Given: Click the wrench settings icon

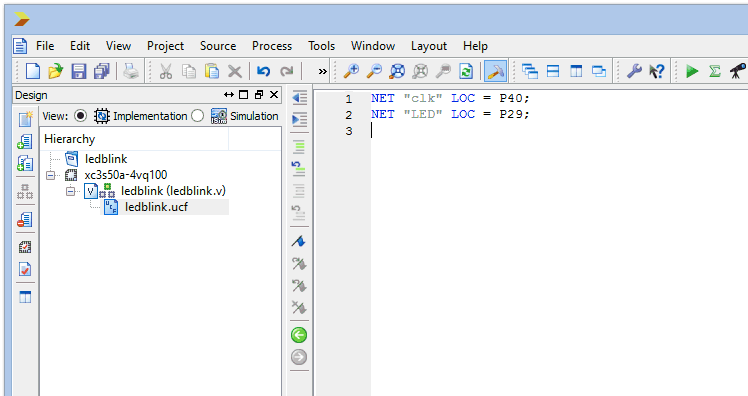Looking at the screenshot, I should coord(634,71).
